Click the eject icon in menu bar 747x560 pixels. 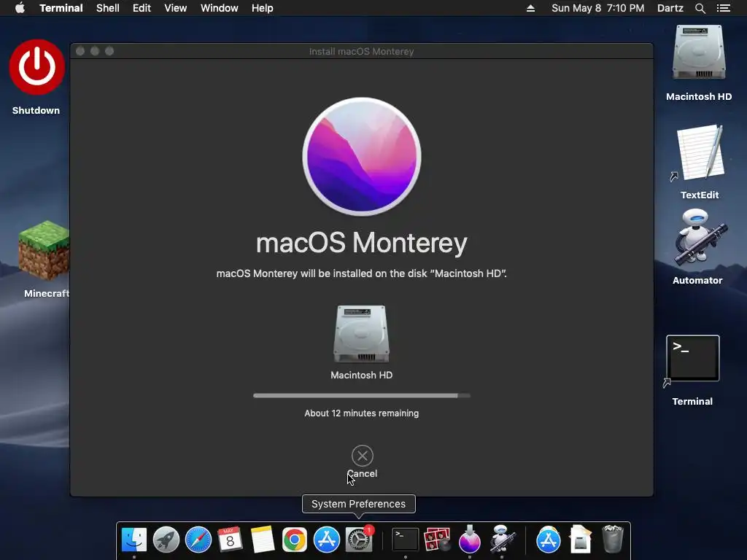(x=530, y=8)
